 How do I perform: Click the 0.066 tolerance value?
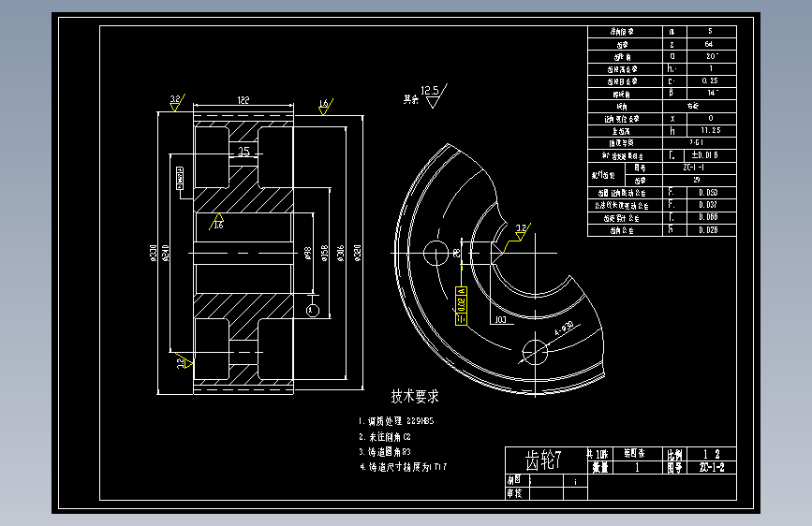[x=708, y=217]
